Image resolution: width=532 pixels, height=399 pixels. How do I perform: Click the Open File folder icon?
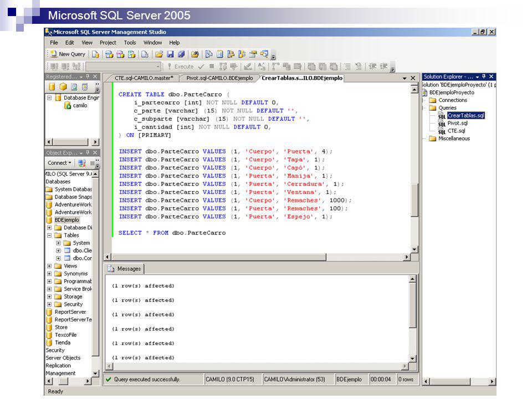[159, 54]
